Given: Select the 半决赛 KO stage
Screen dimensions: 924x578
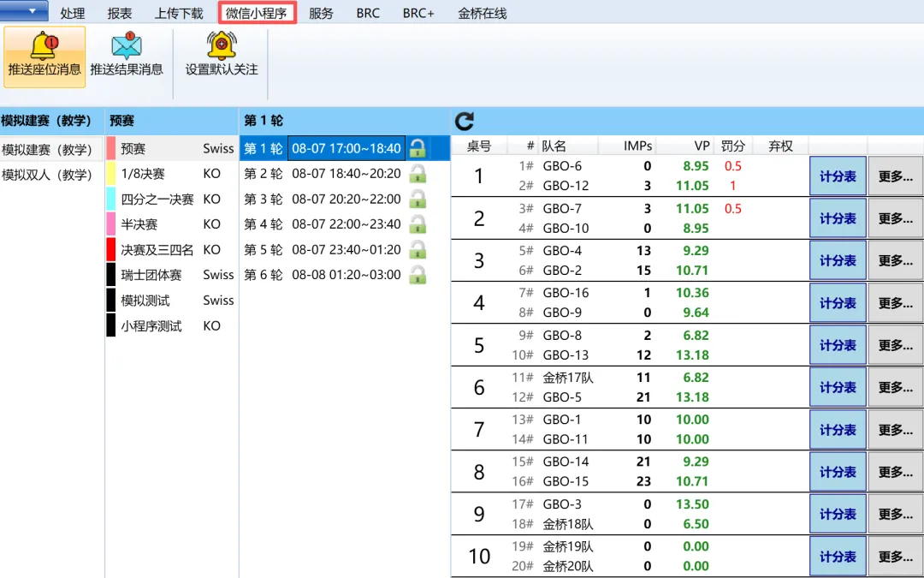Looking at the screenshot, I should [171, 224].
